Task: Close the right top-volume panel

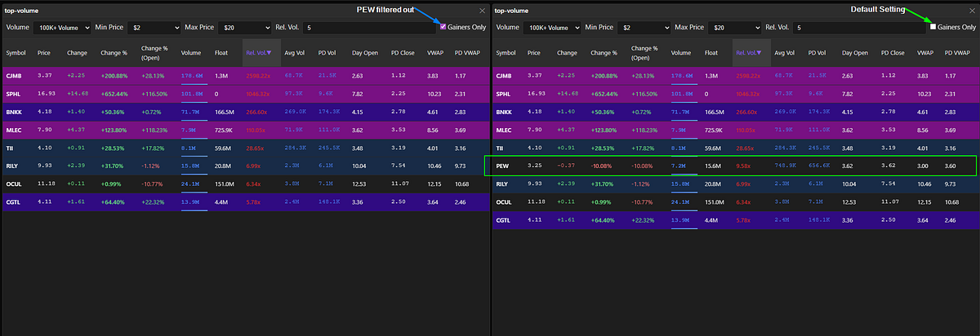Action: click(971, 11)
